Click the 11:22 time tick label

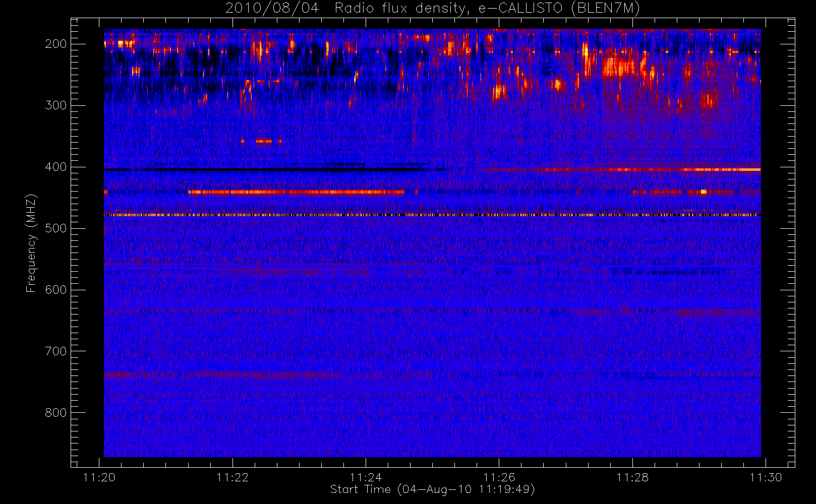(x=232, y=477)
